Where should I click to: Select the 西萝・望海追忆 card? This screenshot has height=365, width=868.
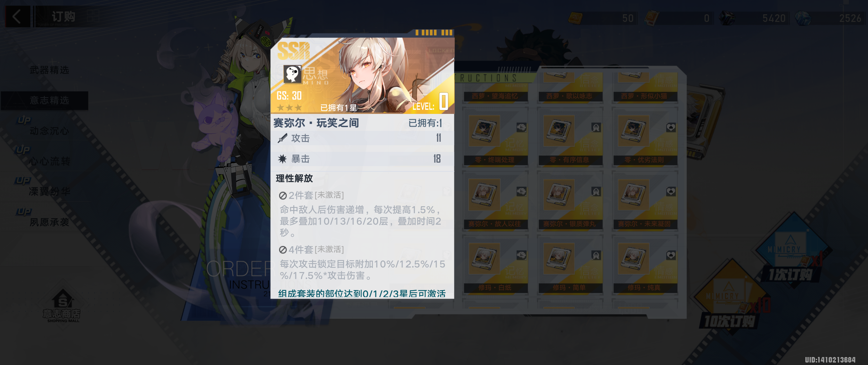(x=495, y=87)
